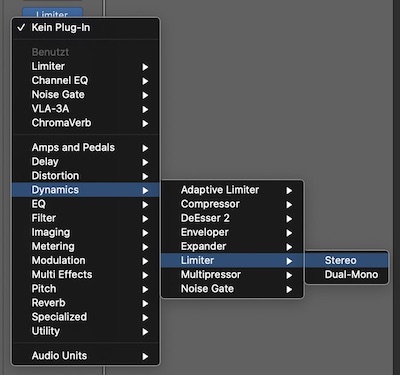This screenshot has width=400, height=375.
Task: Open the Imaging category
Action: click(x=86, y=232)
